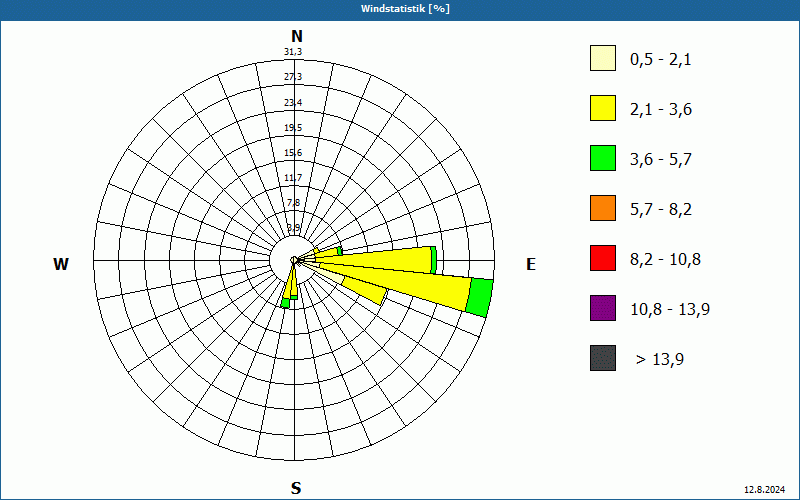The image size is (800, 500).
Task: Click the legend label '3,6 - 5,7'
Action: [661, 160]
